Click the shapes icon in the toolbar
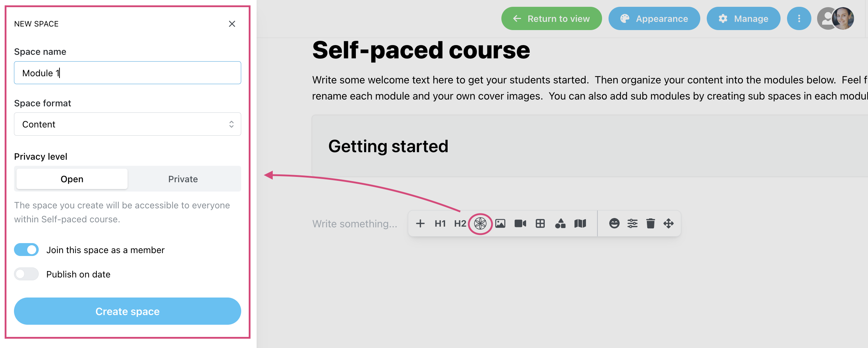The height and width of the screenshot is (348, 868). [x=560, y=224]
